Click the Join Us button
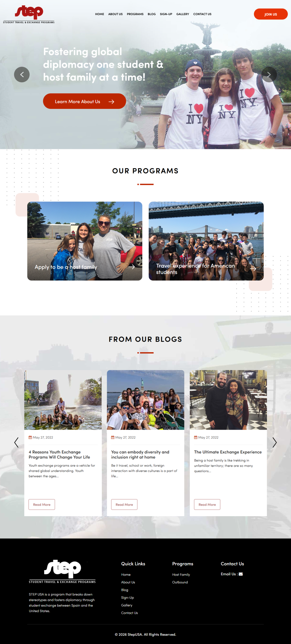Image resolution: width=291 pixels, height=644 pixels. click(271, 14)
